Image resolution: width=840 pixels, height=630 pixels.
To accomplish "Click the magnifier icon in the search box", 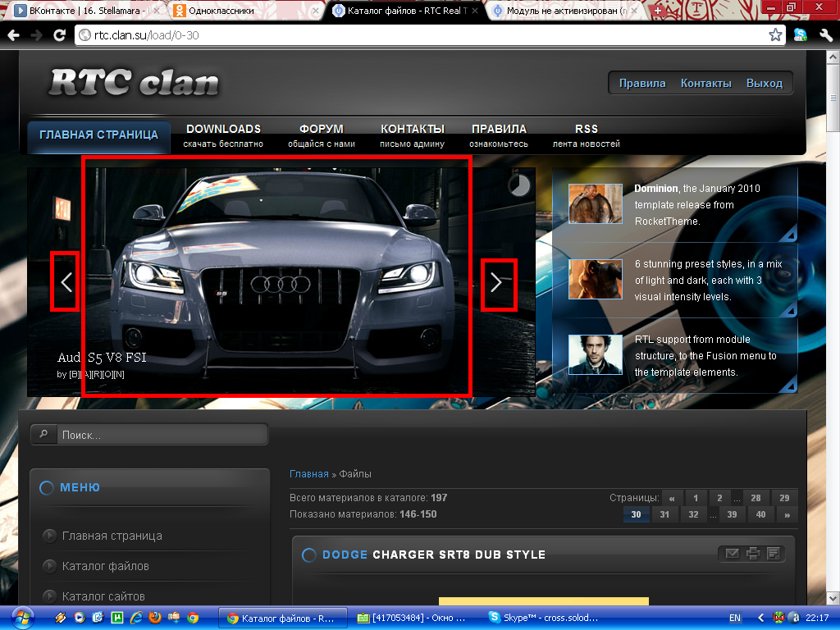I will click(44, 434).
